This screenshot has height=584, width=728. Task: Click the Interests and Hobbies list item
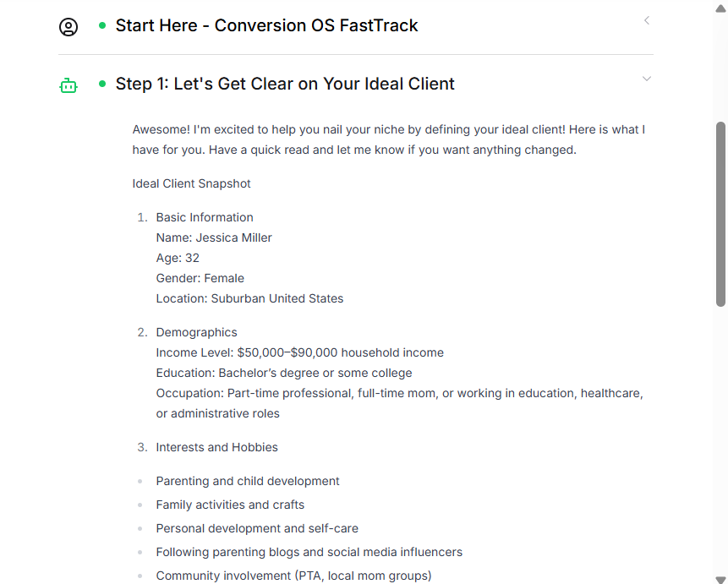[216, 447]
